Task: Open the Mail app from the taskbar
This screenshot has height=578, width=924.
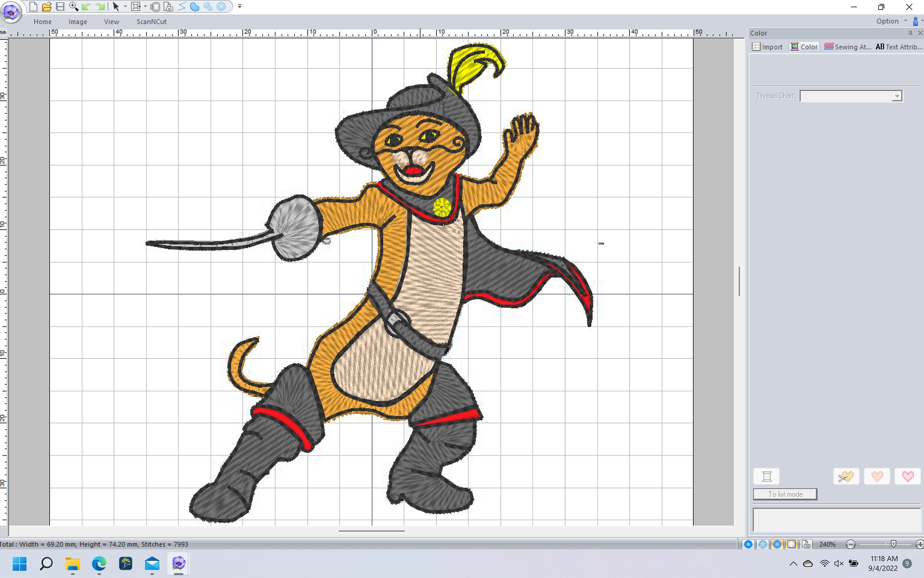Action: [152, 564]
